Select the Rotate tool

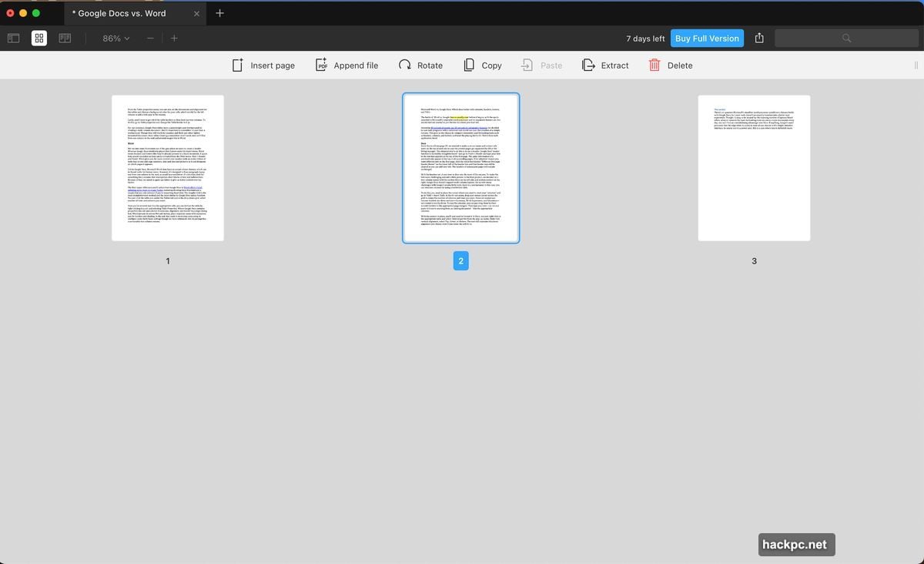tap(420, 65)
